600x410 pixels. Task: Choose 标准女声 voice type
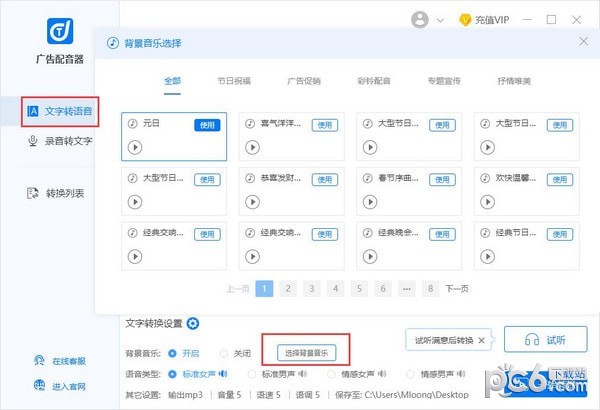tap(193, 374)
